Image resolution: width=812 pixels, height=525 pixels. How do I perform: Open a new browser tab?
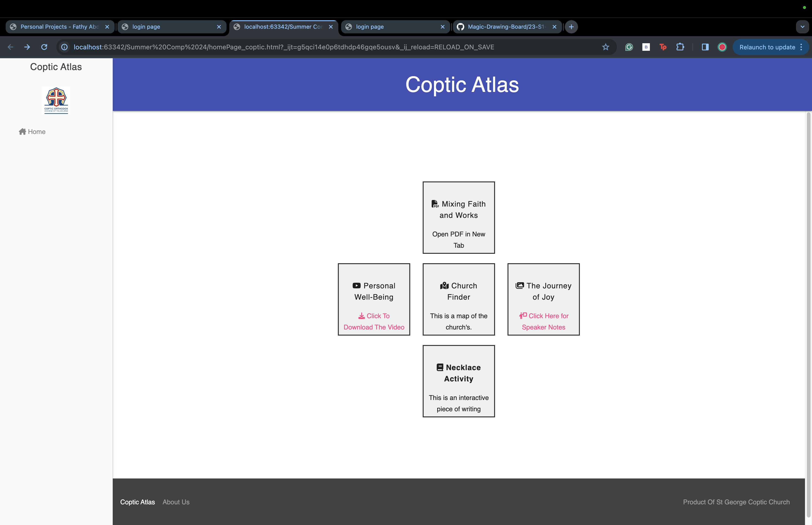571,27
